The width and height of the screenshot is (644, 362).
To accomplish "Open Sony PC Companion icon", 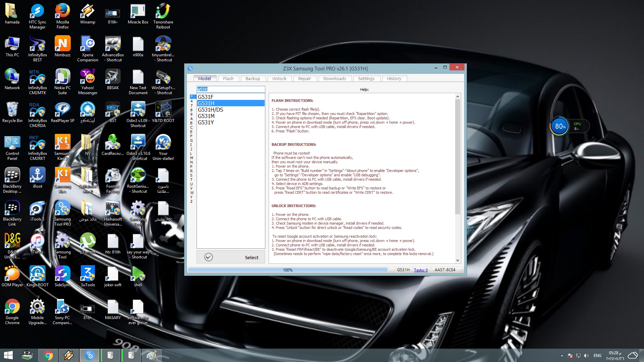I will click(62, 312).
